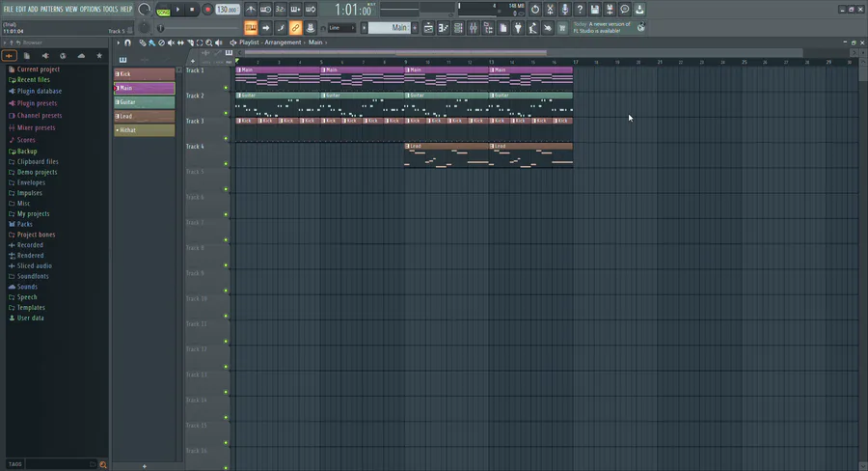Click the render audio export icon

(610, 10)
